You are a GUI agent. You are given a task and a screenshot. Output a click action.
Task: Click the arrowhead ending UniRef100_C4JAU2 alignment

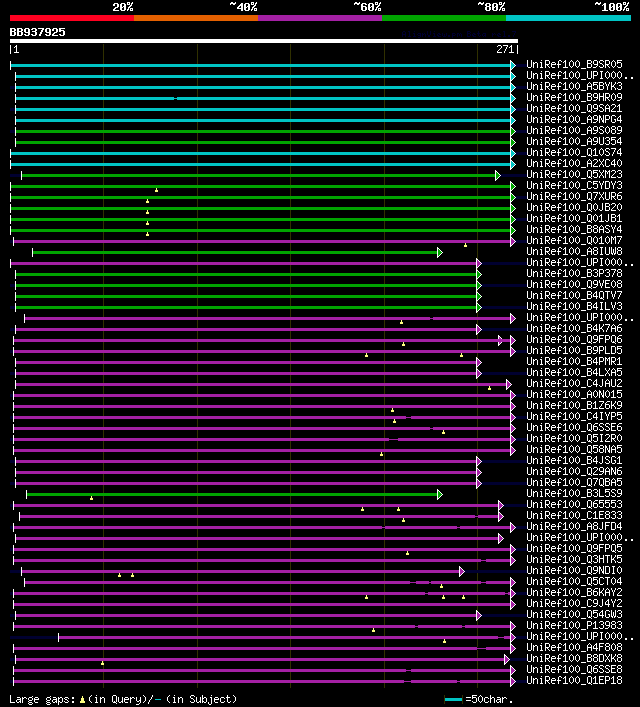tap(509, 385)
